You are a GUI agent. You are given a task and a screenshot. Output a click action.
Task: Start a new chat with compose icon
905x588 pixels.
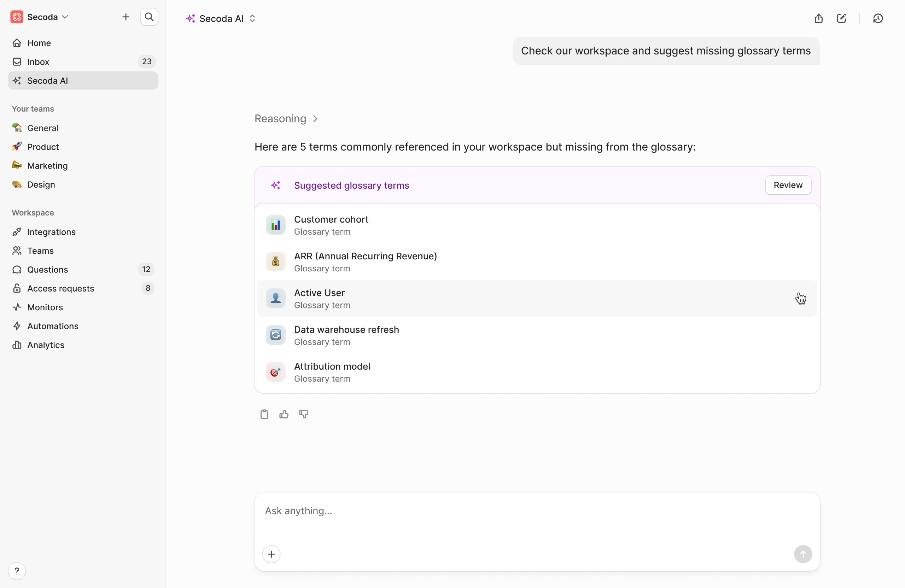click(841, 19)
